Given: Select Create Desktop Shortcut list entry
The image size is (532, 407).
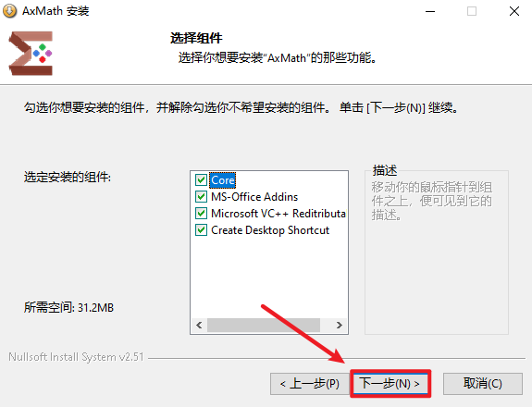Looking at the screenshot, I should (270, 230).
